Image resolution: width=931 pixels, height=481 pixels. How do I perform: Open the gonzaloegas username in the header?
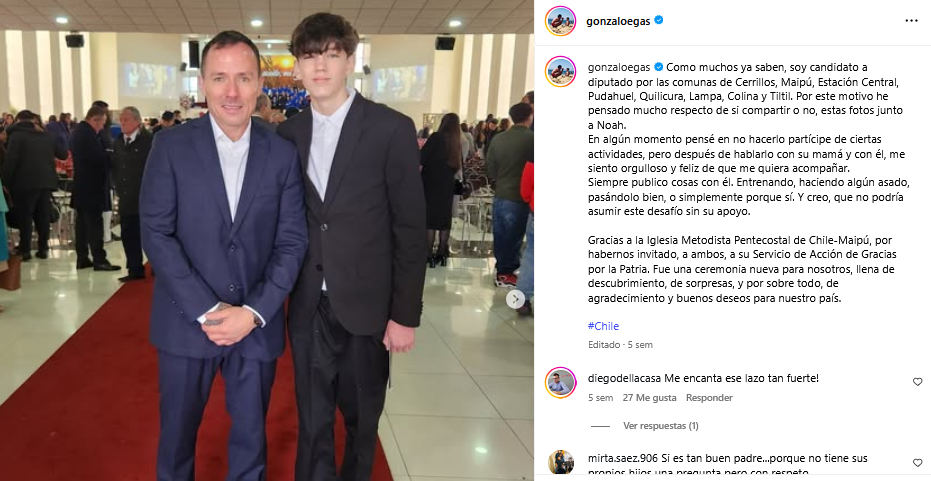[618, 21]
